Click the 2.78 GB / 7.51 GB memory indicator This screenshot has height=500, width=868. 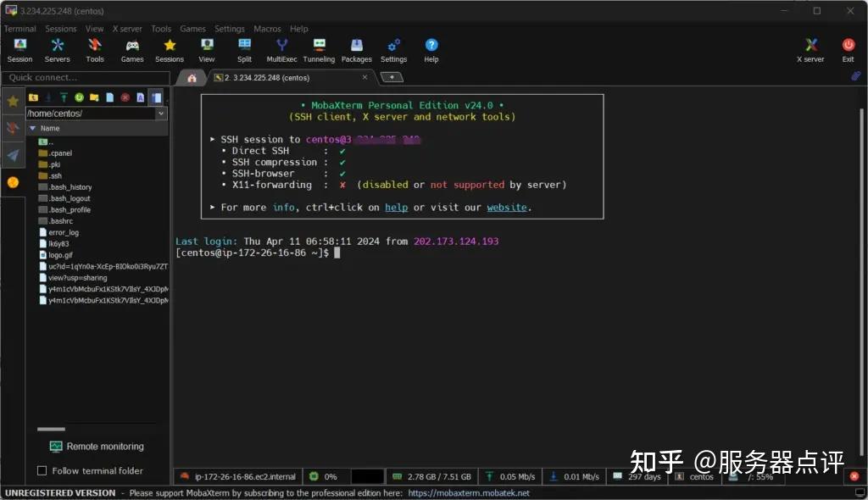431,476
